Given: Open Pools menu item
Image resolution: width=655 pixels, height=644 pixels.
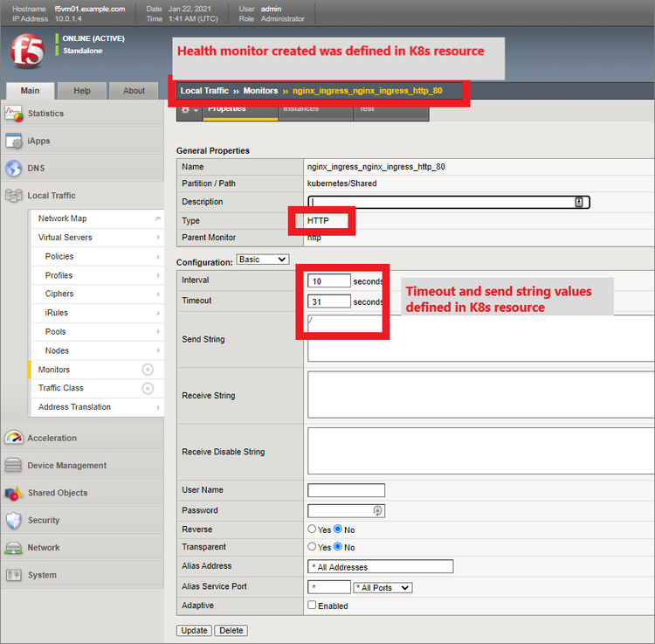Looking at the screenshot, I should pyautogui.click(x=97, y=332).
